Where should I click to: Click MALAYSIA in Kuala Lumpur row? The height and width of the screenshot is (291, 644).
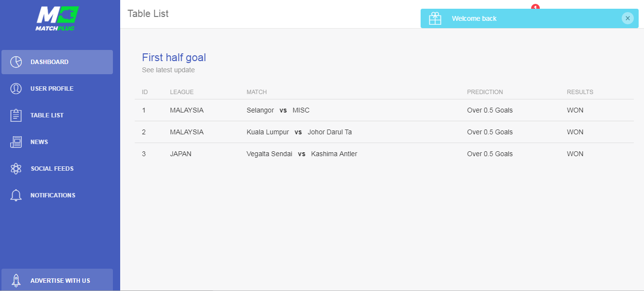(x=187, y=132)
